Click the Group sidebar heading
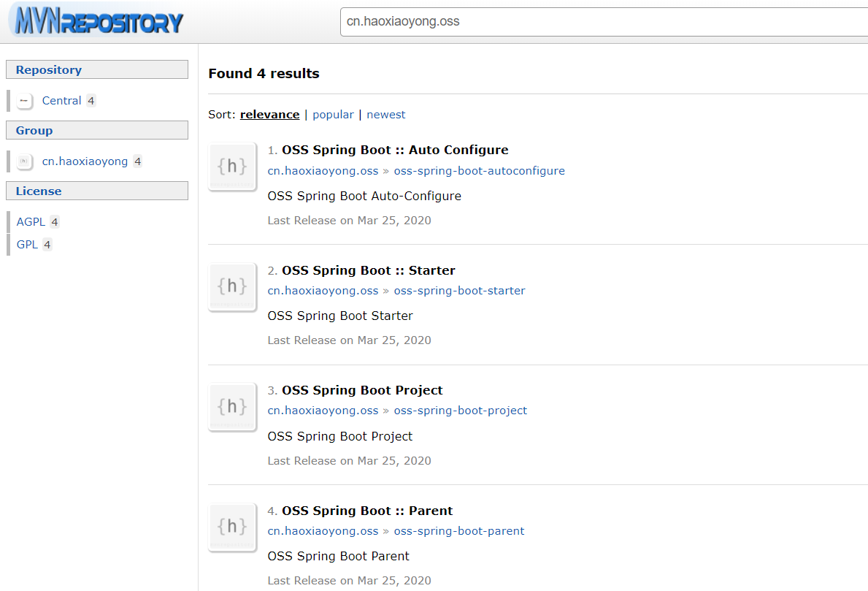Screen dimensions: 868x591 pyautogui.click(x=97, y=130)
